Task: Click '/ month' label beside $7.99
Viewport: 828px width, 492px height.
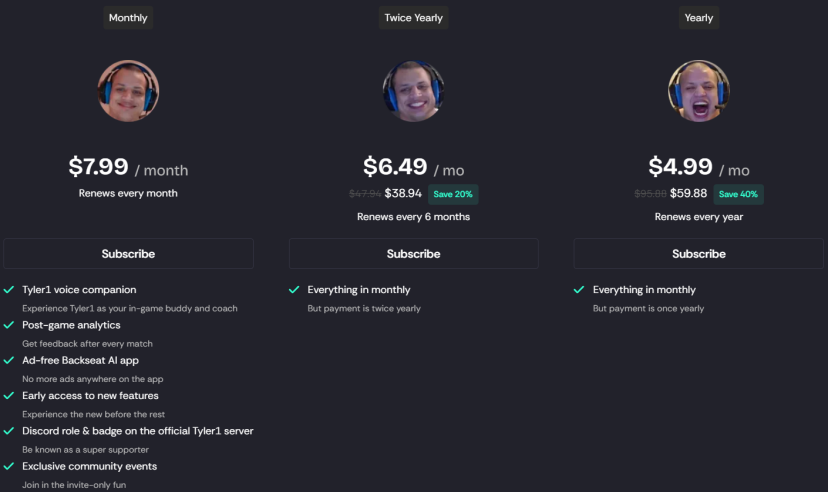Action: point(161,171)
